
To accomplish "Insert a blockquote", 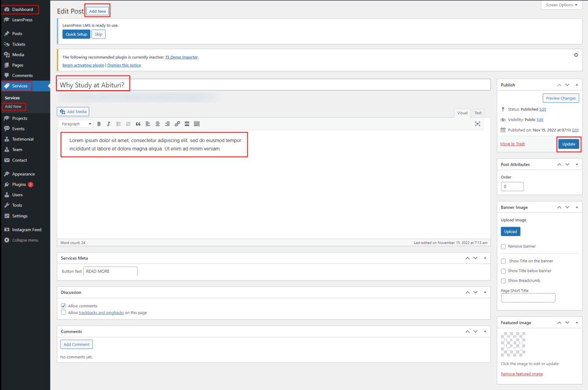I will tap(138, 124).
